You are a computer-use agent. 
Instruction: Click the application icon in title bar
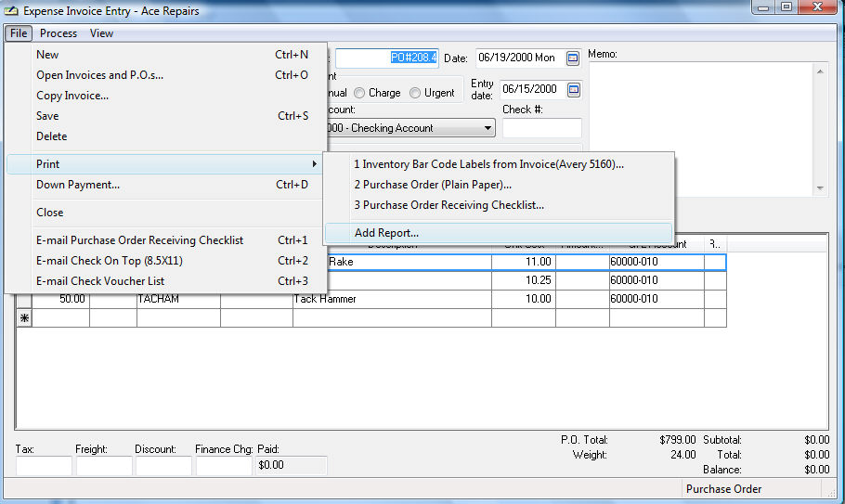(x=10, y=11)
